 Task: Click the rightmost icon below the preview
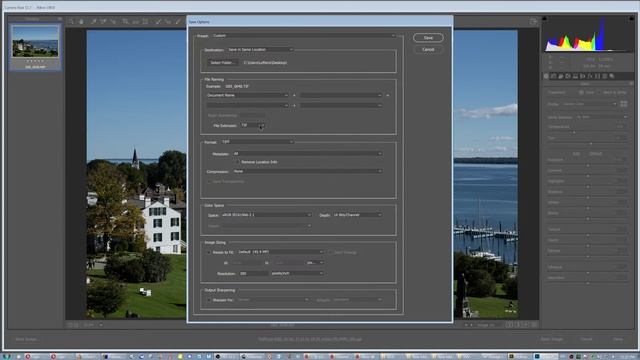coord(535,325)
